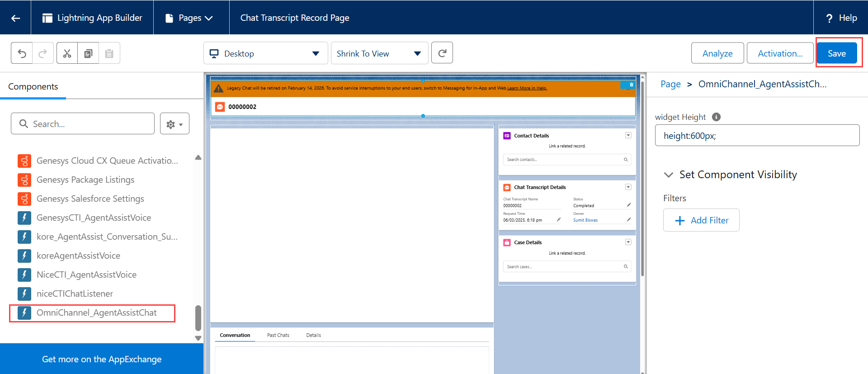Image resolution: width=868 pixels, height=374 pixels.
Task: Click the Search contacts magnifier icon
Action: click(x=626, y=160)
